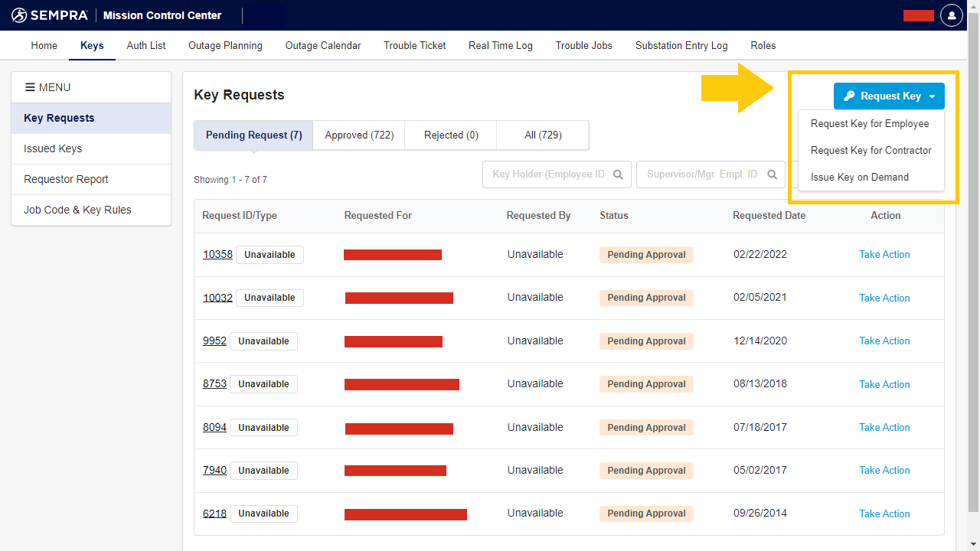980x551 pixels.
Task: Open the Outage Calendar nav tab
Action: (x=322, y=46)
